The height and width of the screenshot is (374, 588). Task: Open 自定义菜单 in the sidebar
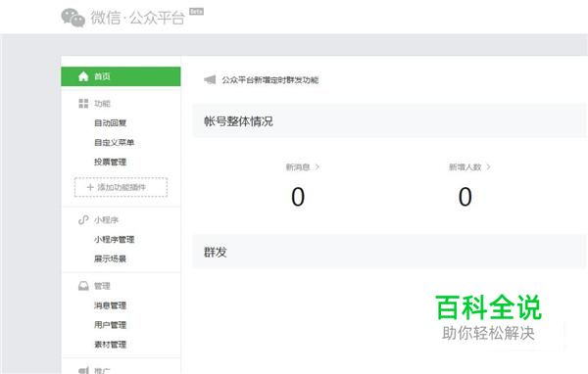[114, 142]
